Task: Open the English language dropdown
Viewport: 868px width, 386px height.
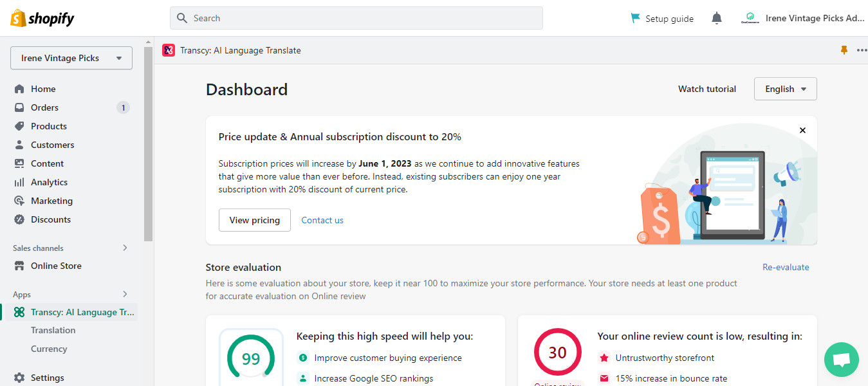Action: tap(785, 89)
